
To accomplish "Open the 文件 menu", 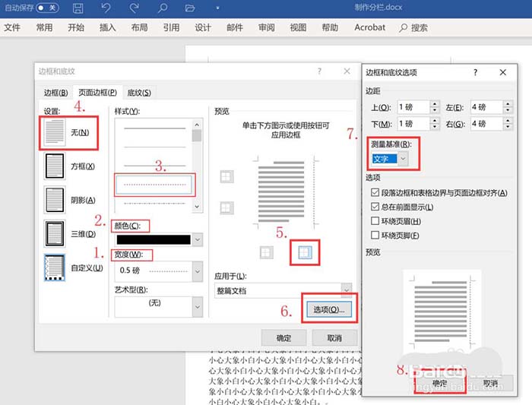I will (12, 27).
